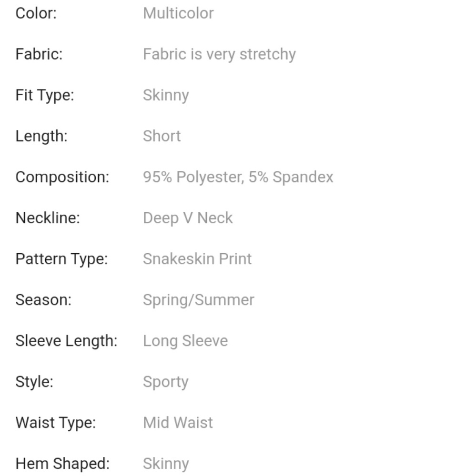Select the Multicolor value text

point(178,13)
